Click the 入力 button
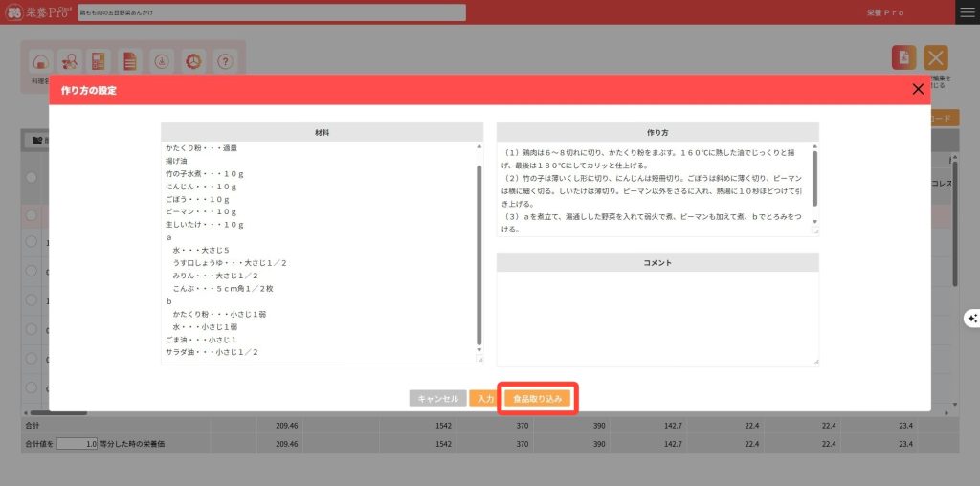The image size is (980, 486). [485, 399]
